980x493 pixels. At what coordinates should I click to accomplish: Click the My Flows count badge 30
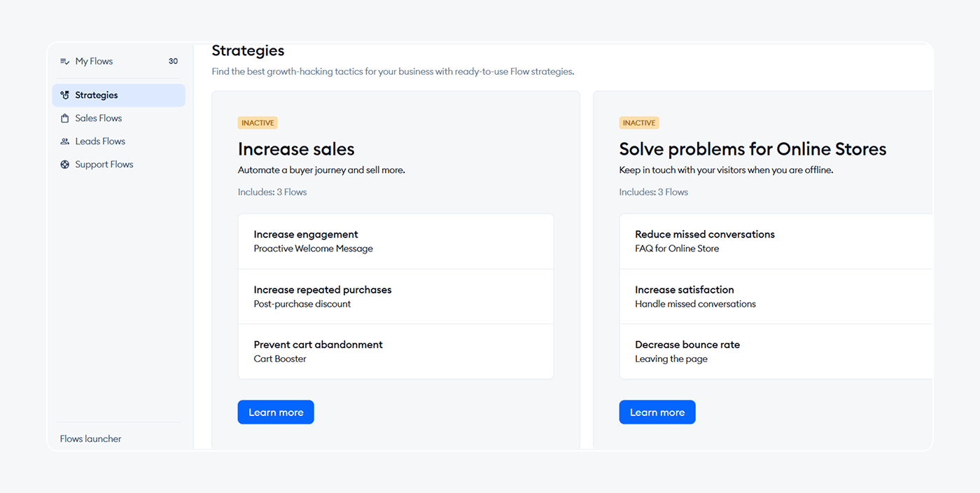point(173,62)
